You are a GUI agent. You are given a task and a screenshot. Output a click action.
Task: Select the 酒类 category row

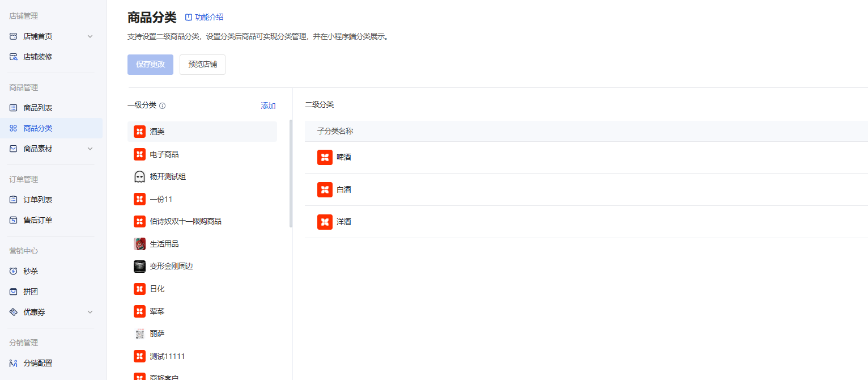coord(202,132)
